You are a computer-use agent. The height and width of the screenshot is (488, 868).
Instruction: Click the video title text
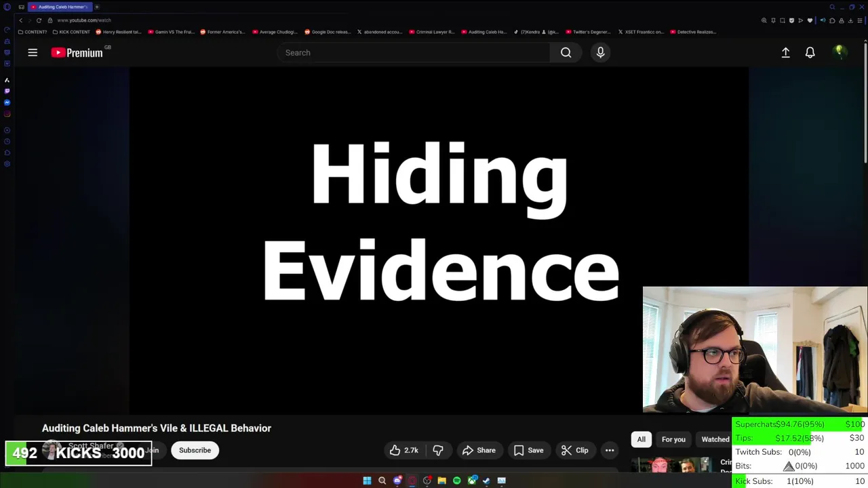[x=157, y=428]
